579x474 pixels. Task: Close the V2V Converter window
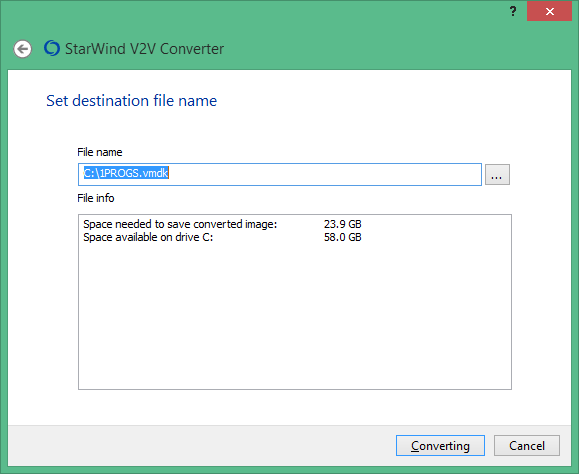[x=549, y=11]
